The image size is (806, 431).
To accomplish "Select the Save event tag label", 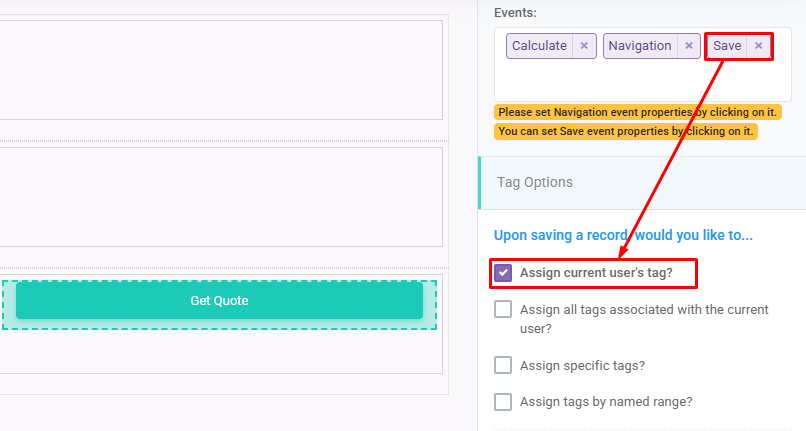I will coord(727,46).
